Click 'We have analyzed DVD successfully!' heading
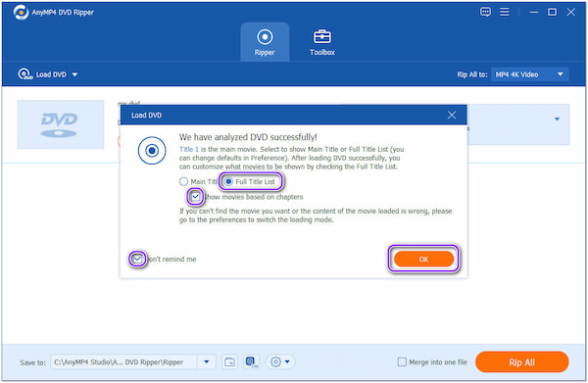Viewport: 588px width, 383px height. 248,137
